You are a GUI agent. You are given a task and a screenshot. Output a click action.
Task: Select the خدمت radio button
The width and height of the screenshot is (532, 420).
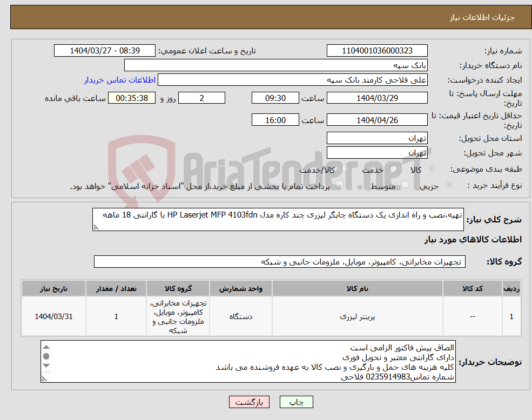tap(393, 168)
